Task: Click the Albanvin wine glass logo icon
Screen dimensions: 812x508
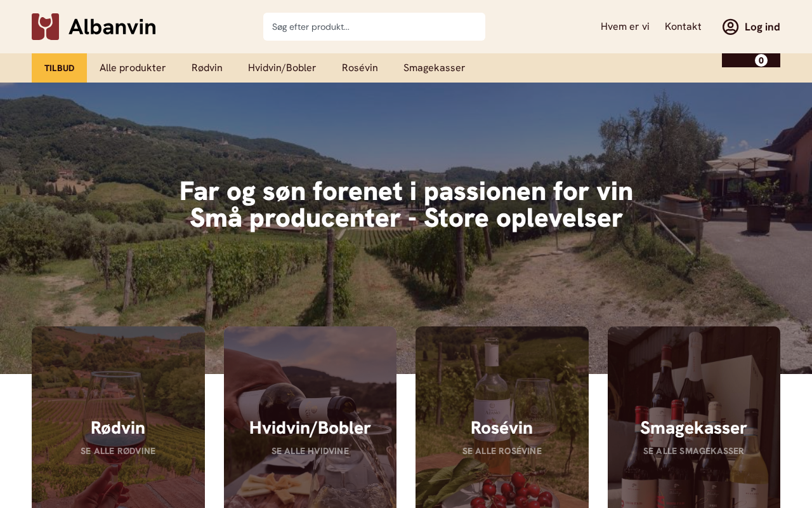Action: click(45, 27)
